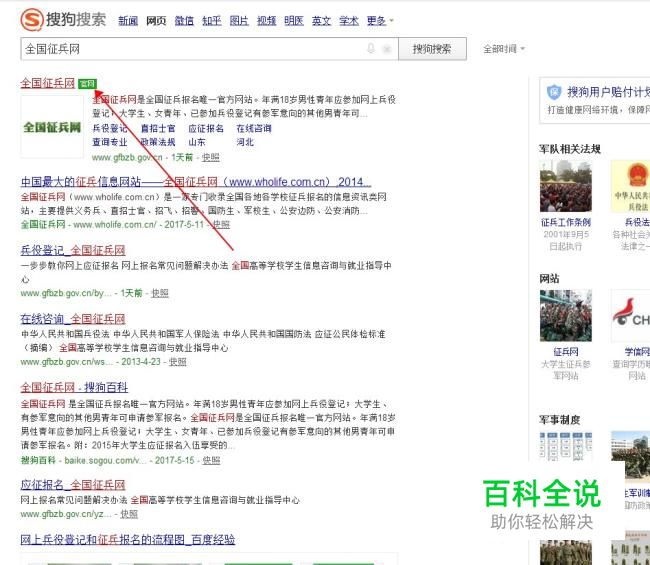Switch to the 英文 search tab
Screen dimensions: 650x565
pyautogui.click(x=321, y=20)
